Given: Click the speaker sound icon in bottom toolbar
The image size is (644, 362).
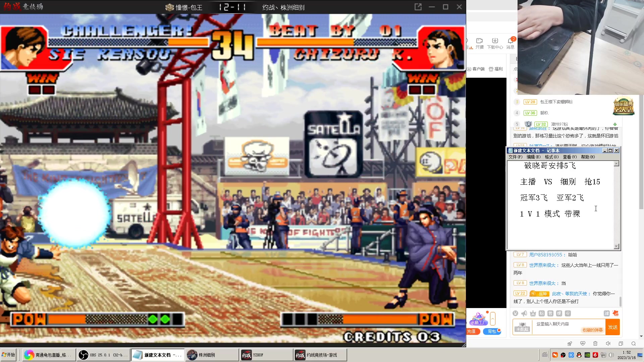Looking at the screenshot, I should pos(608,344).
